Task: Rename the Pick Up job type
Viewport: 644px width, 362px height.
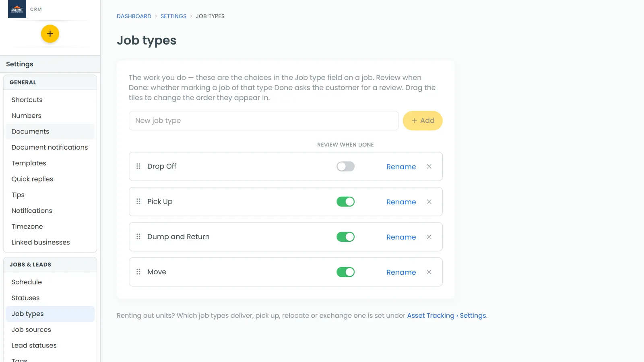Action: pyautogui.click(x=401, y=202)
